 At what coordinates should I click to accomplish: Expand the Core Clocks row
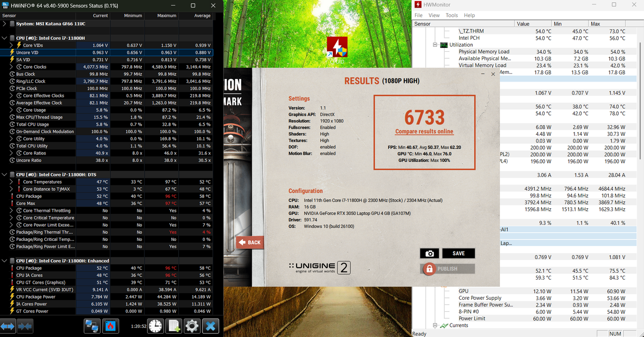coord(12,67)
